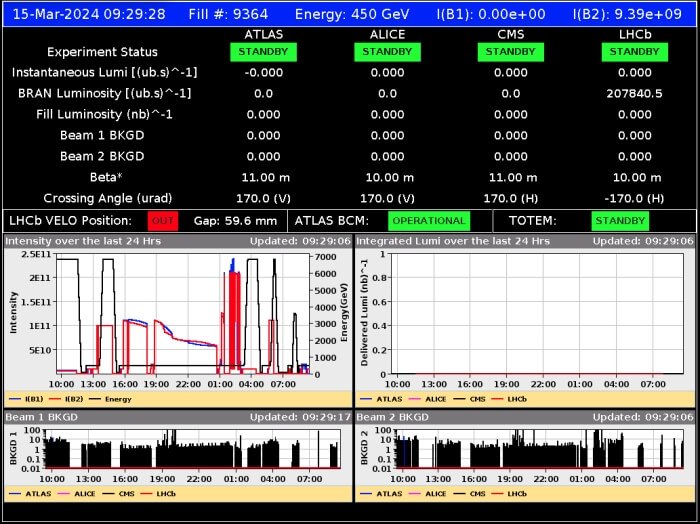Click the ATLAS BCM OPERATIONAL indicator
700x524 pixels.
coord(428,220)
